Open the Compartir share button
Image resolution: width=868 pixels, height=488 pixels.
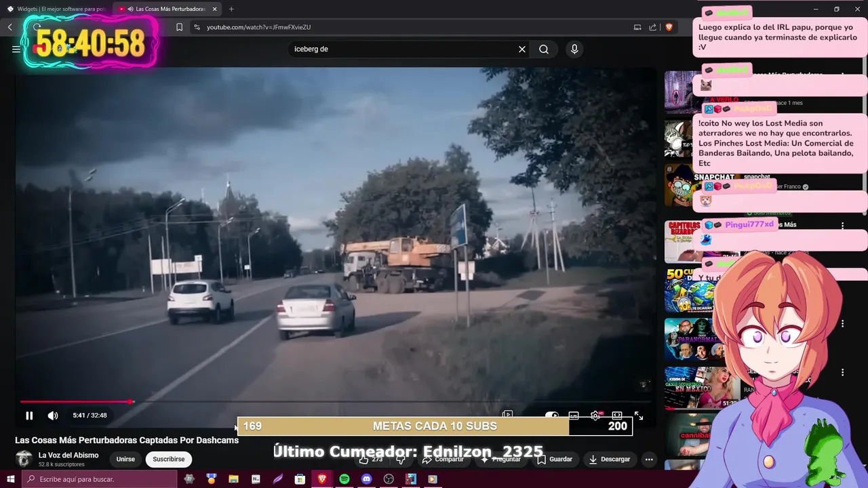coord(442,459)
